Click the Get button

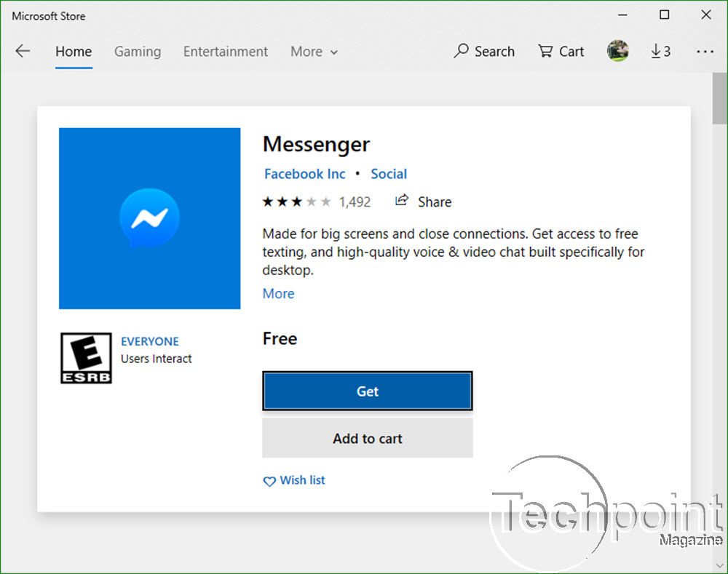tap(367, 391)
